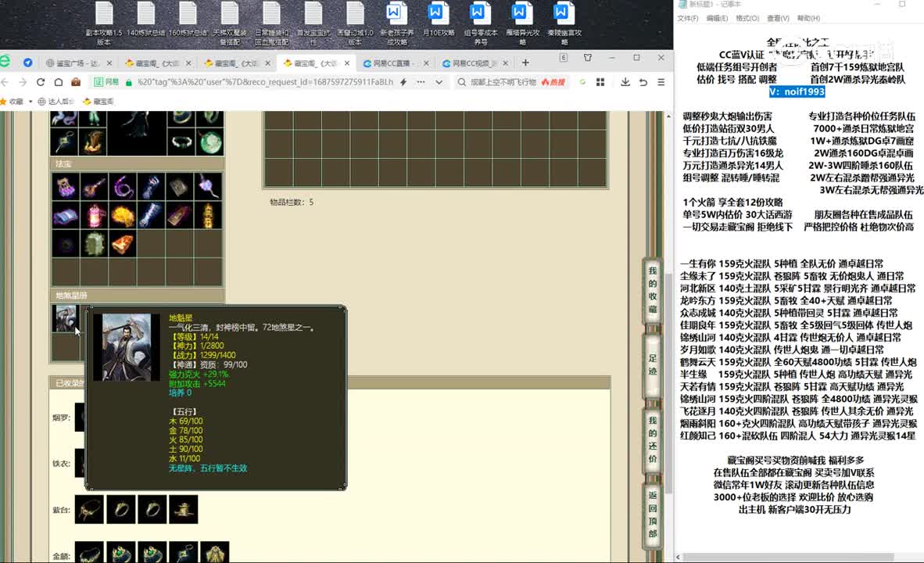The image size is (924, 563).
Task: Open the 查看(V) menu in Notepad
Action: 778,18
